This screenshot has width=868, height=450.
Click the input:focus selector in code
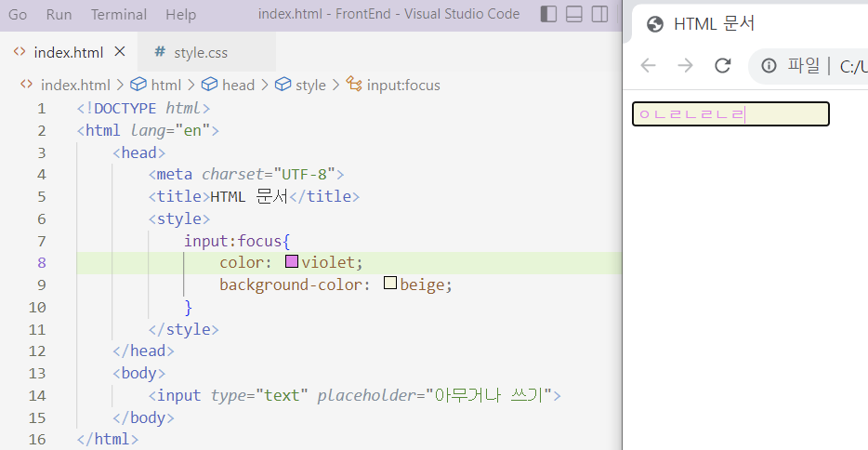[x=232, y=241]
